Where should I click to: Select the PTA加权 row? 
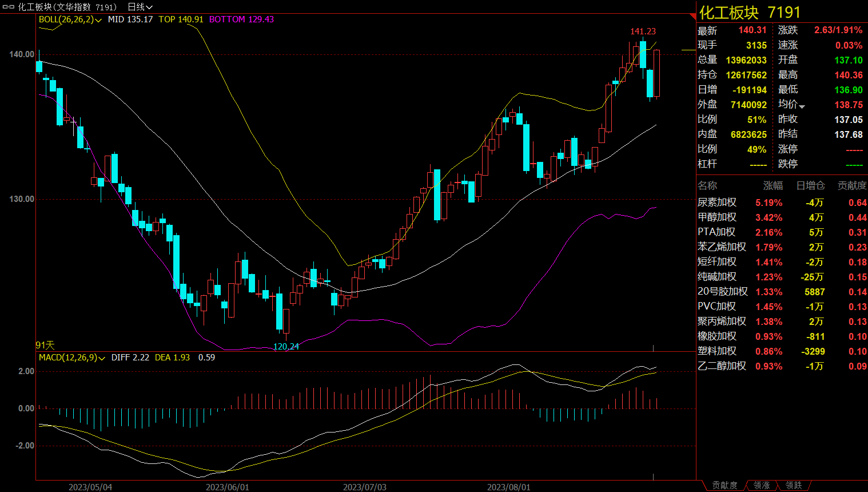(782, 232)
